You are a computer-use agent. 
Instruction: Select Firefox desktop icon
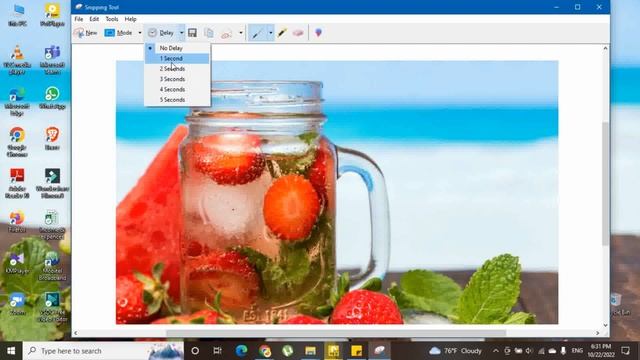tap(17, 222)
